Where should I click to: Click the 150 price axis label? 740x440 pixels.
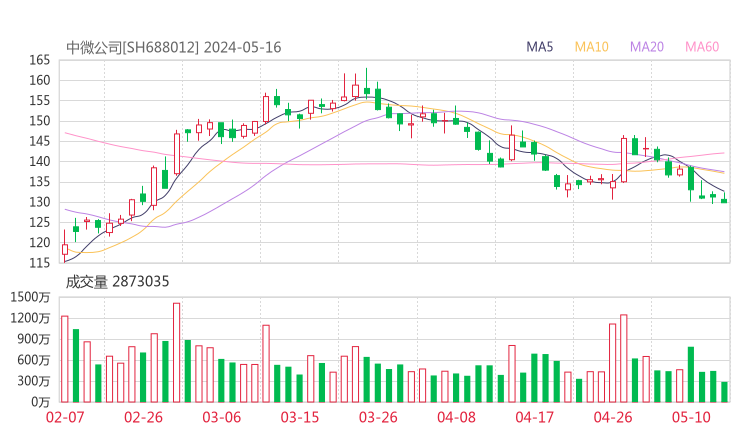[40, 121]
